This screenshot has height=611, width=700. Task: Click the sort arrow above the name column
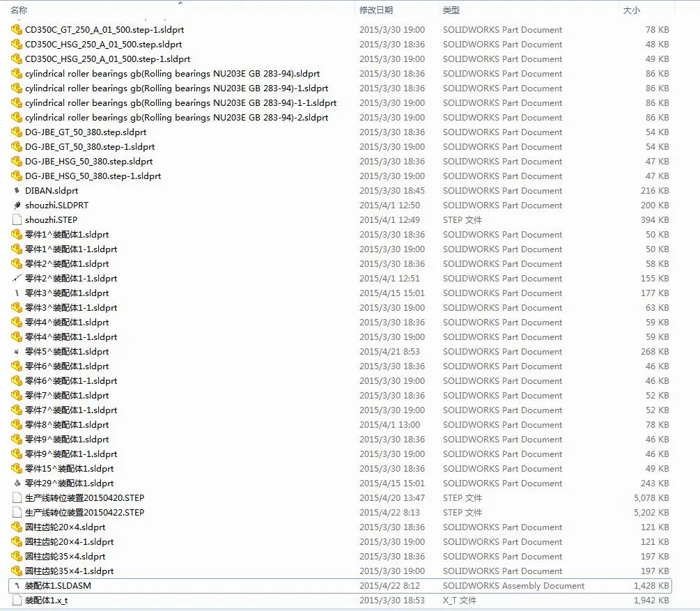click(180, 3)
